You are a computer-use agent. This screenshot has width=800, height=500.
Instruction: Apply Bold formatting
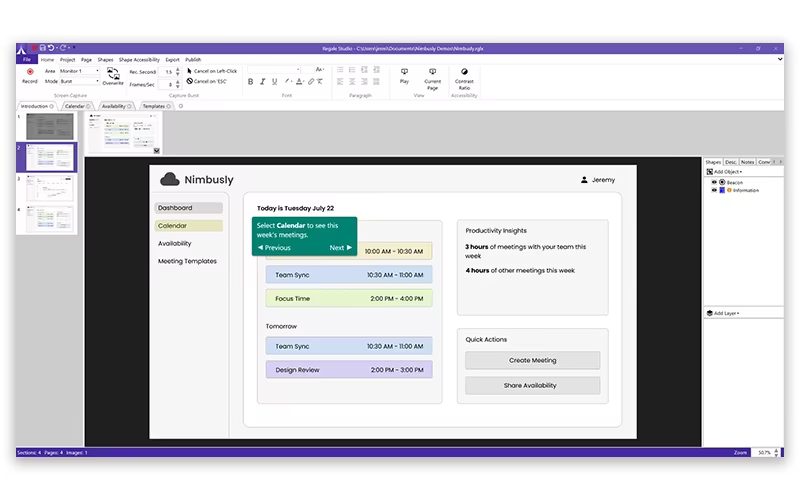251,82
